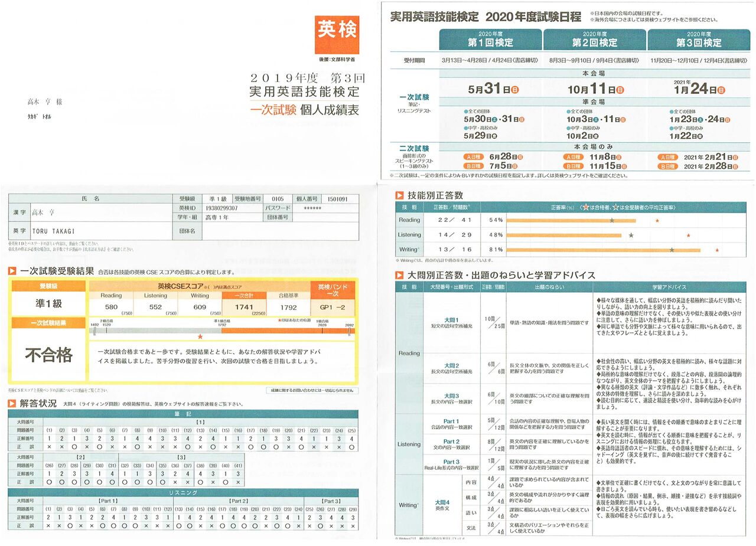The image size is (756, 546).
Task: Click the arrow icon beside 解答状況 heading
Action: point(12,404)
